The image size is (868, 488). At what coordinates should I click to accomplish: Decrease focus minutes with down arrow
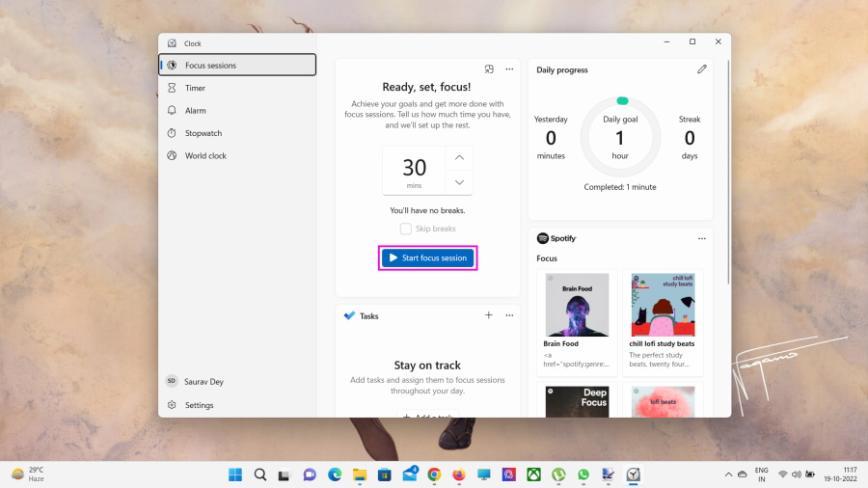point(459,182)
